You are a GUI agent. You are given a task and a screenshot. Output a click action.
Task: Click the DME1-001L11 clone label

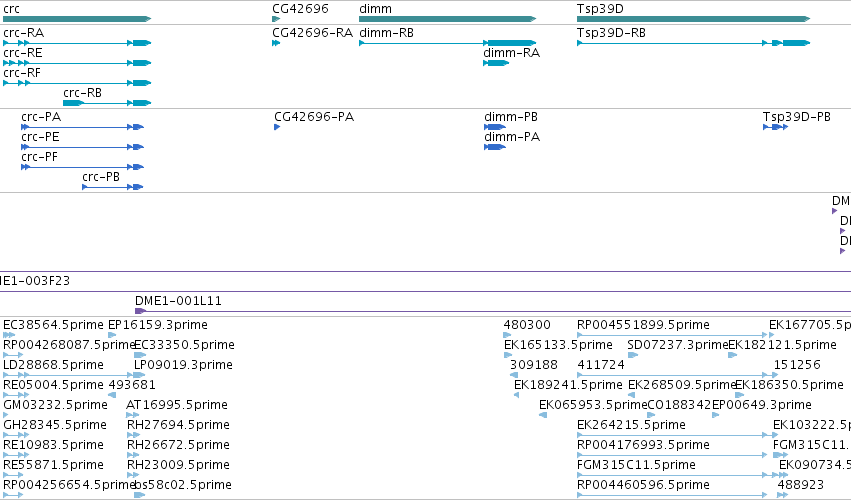pyautogui.click(x=178, y=301)
